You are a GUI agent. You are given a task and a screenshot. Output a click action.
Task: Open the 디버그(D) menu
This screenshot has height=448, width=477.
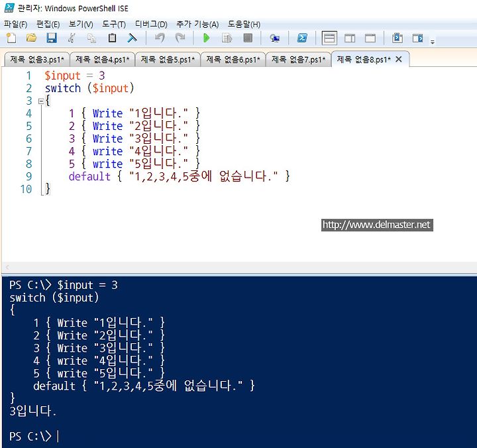151,25
